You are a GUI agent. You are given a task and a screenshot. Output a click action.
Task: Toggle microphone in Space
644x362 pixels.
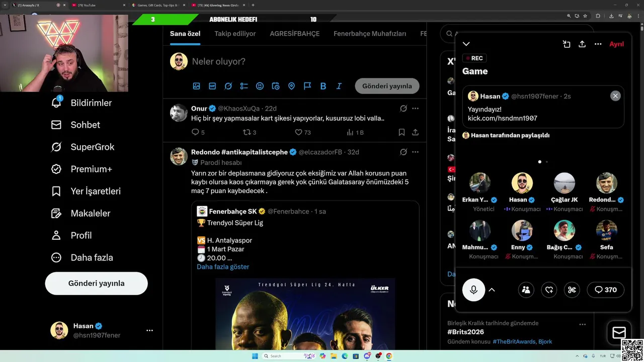pos(473,290)
